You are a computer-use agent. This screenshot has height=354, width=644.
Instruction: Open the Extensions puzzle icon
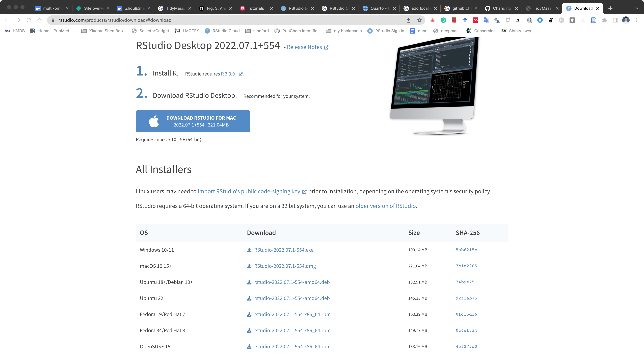point(604,20)
